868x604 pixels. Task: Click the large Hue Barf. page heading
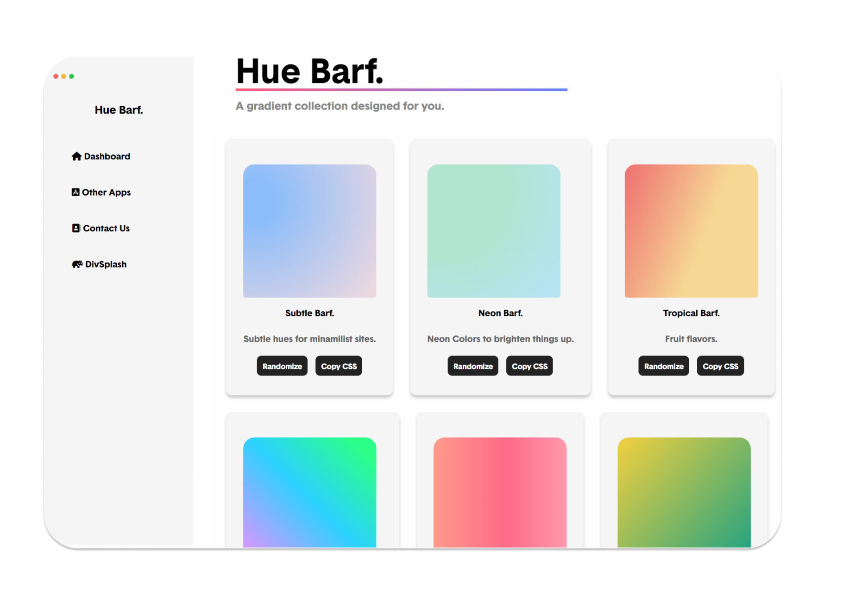pos(310,71)
